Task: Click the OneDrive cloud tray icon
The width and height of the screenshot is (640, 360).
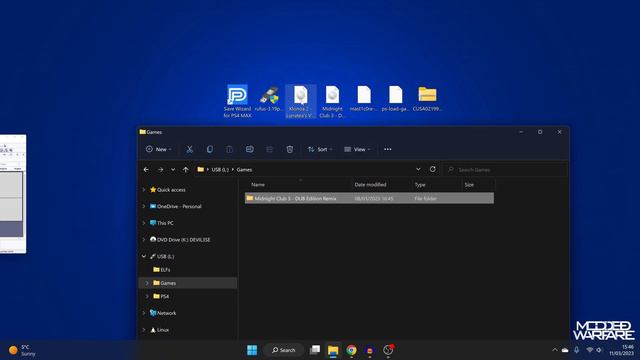Action: pos(565,350)
